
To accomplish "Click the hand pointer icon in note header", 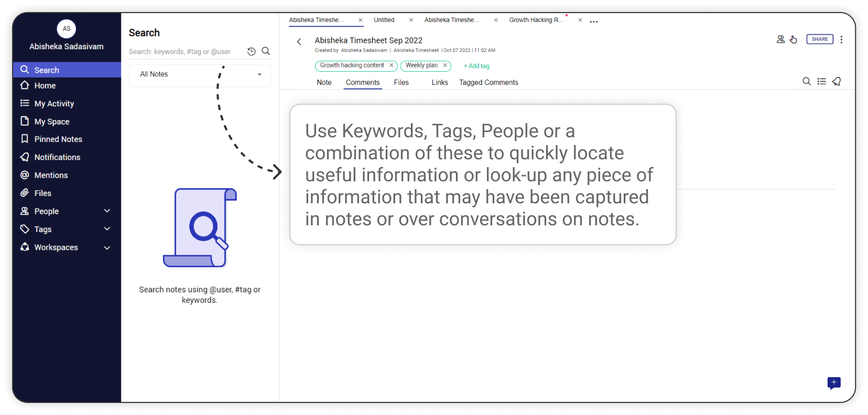I will [x=794, y=39].
